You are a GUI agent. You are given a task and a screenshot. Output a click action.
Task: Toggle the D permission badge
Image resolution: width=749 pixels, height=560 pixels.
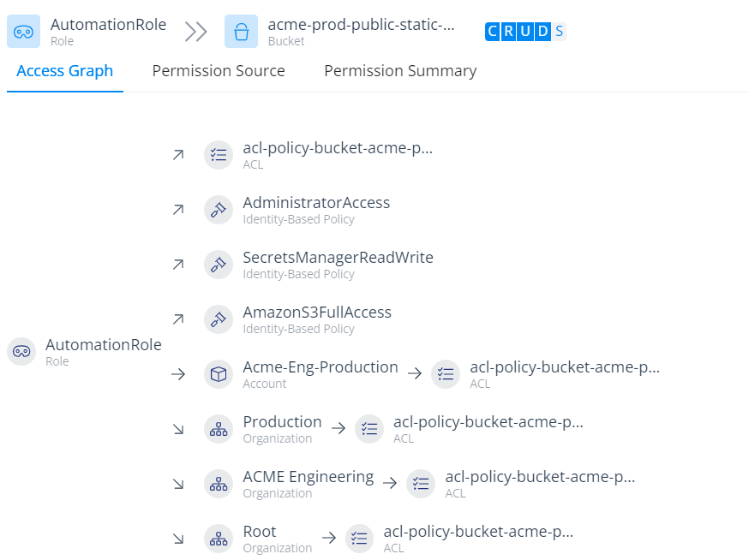(x=542, y=32)
